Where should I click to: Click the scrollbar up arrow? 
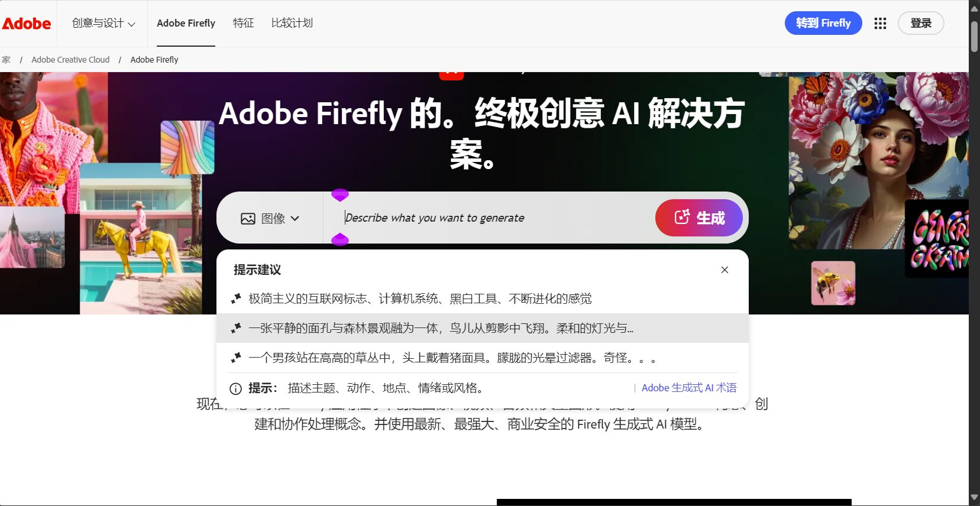(x=974, y=8)
